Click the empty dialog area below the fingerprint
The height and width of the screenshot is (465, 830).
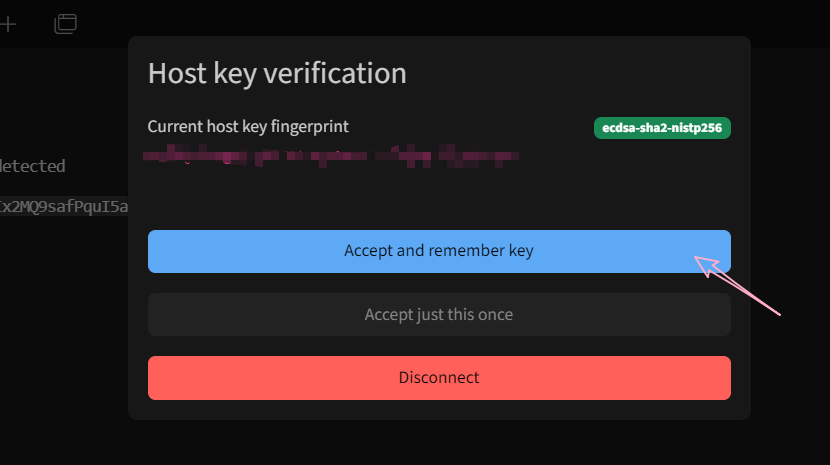[x=439, y=195]
